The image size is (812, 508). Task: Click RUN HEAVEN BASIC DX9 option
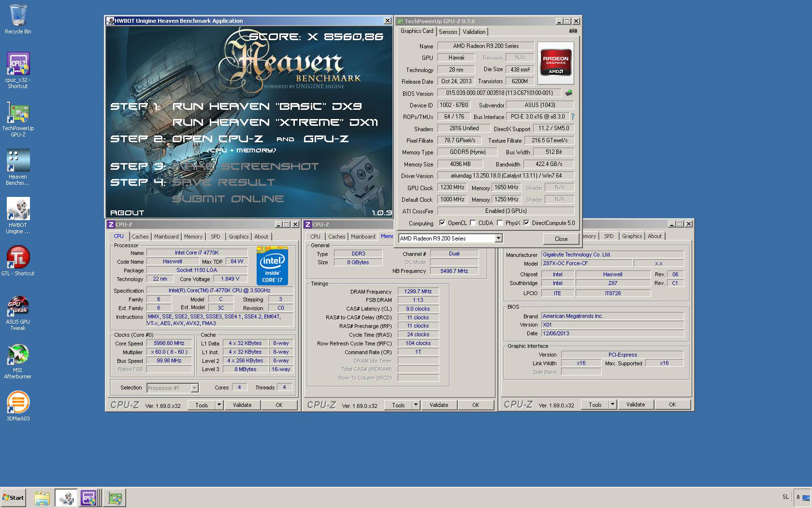(267, 106)
